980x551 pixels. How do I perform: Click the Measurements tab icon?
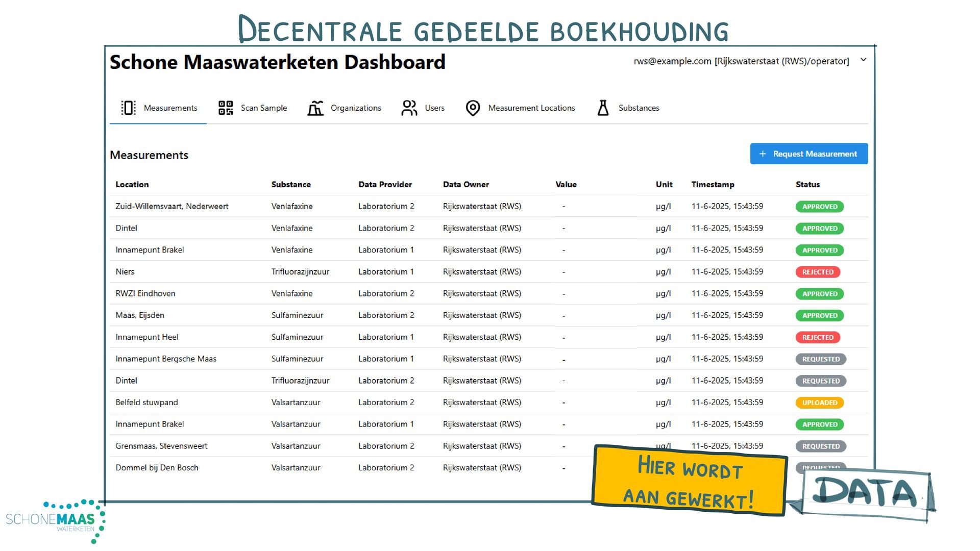pyautogui.click(x=128, y=108)
